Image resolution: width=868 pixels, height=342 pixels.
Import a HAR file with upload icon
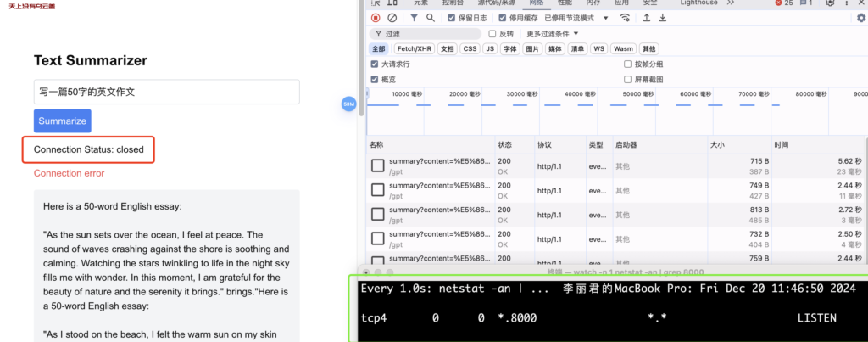[646, 18]
